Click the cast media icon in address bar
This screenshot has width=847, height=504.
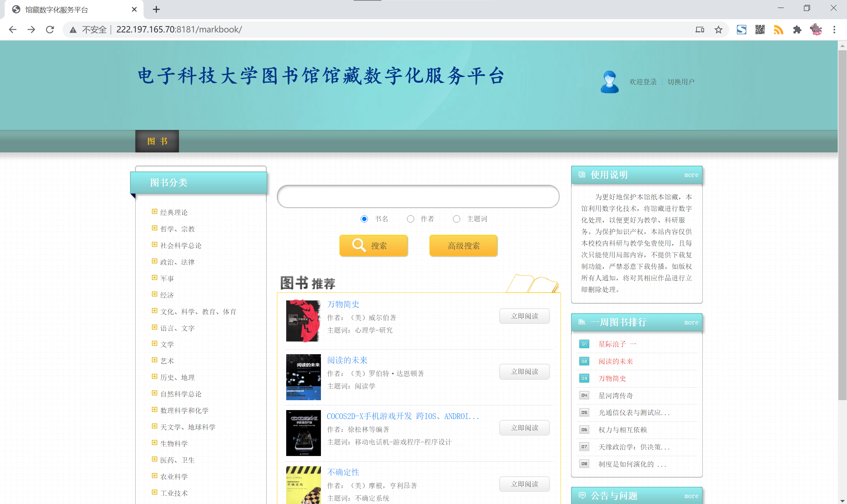point(699,29)
